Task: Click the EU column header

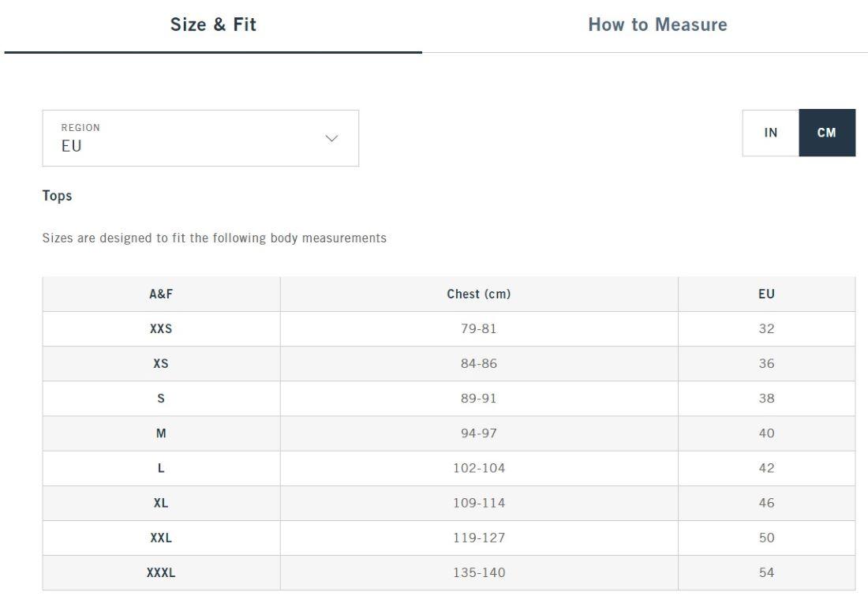Action: [x=766, y=294]
